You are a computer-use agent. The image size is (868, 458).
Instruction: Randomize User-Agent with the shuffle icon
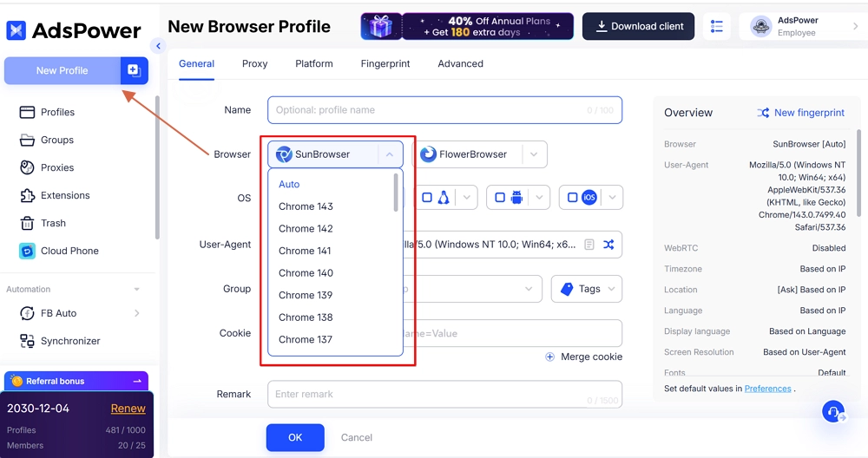608,245
